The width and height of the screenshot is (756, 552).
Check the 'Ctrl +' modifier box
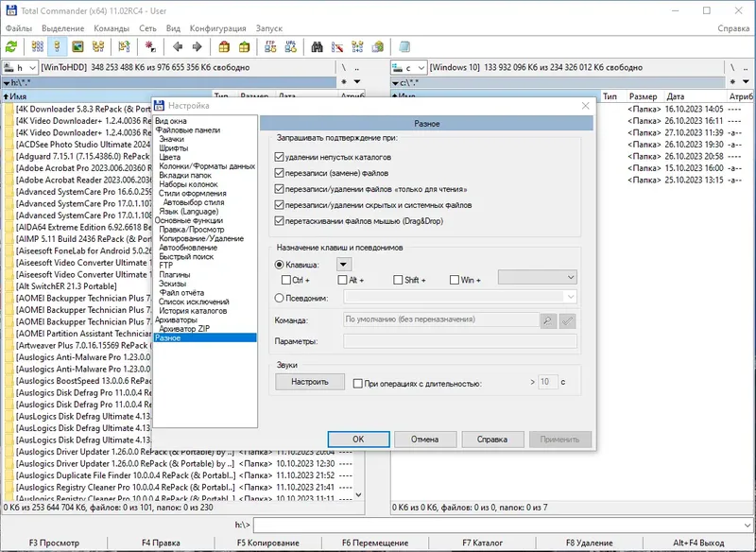coord(286,280)
